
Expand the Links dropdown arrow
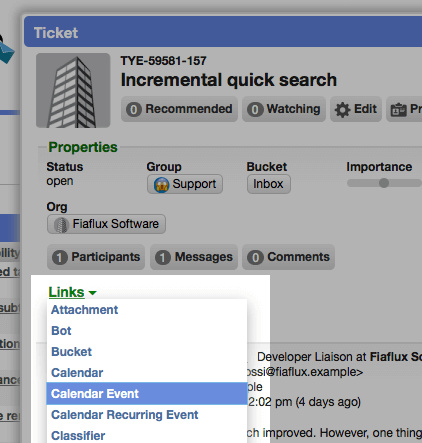point(93,293)
